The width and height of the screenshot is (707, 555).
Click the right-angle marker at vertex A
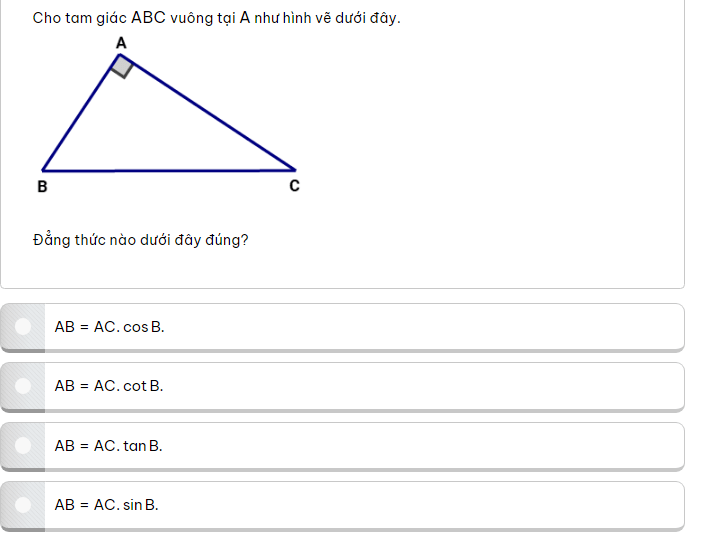[x=122, y=67]
